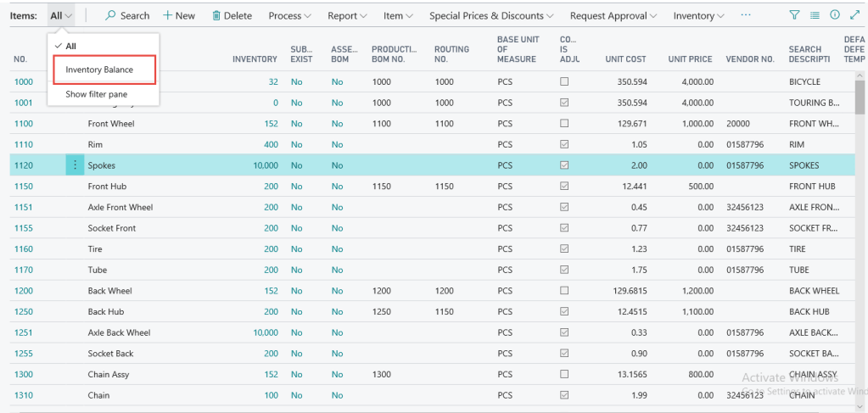868x413 pixels.
Task: Sort by Unit Price column header
Action: [688, 59]
